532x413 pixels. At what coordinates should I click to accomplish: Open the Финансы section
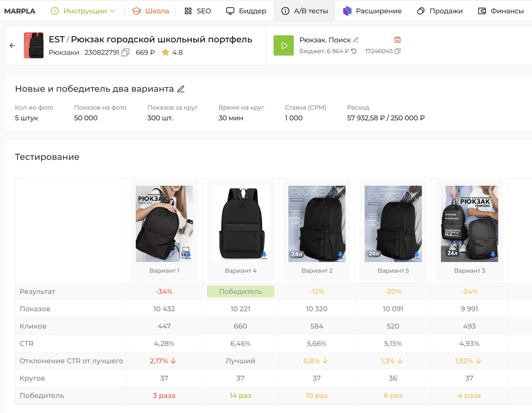click(501, 11)
